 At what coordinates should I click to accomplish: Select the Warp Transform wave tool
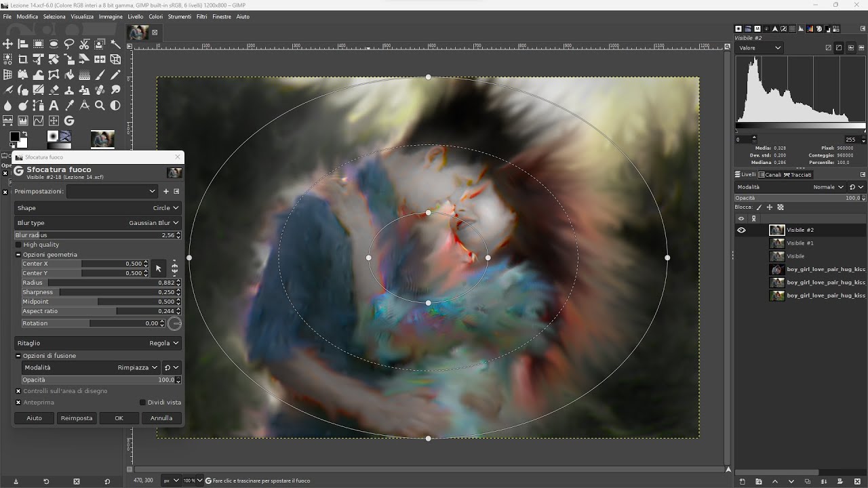pos(38,75)
